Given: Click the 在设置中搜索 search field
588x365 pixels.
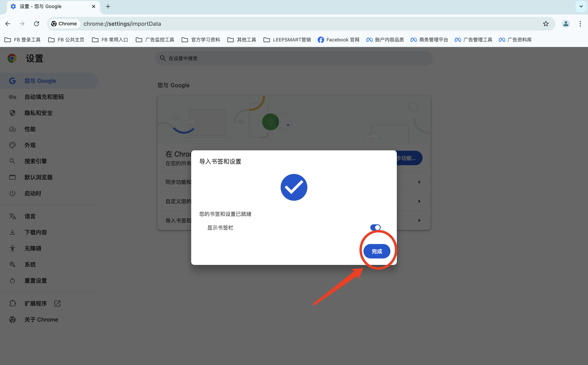Looking at the screenshot, I should (x=294, y=58).
